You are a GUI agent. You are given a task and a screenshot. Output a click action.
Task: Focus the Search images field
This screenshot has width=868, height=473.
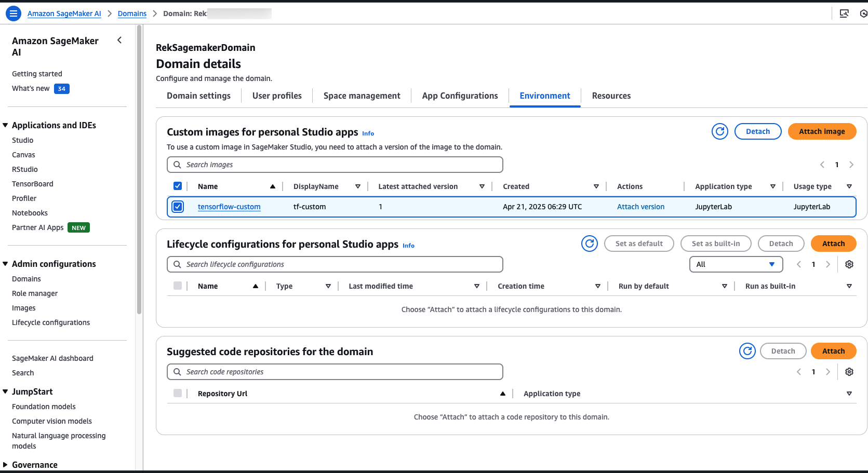coord(335,165)
